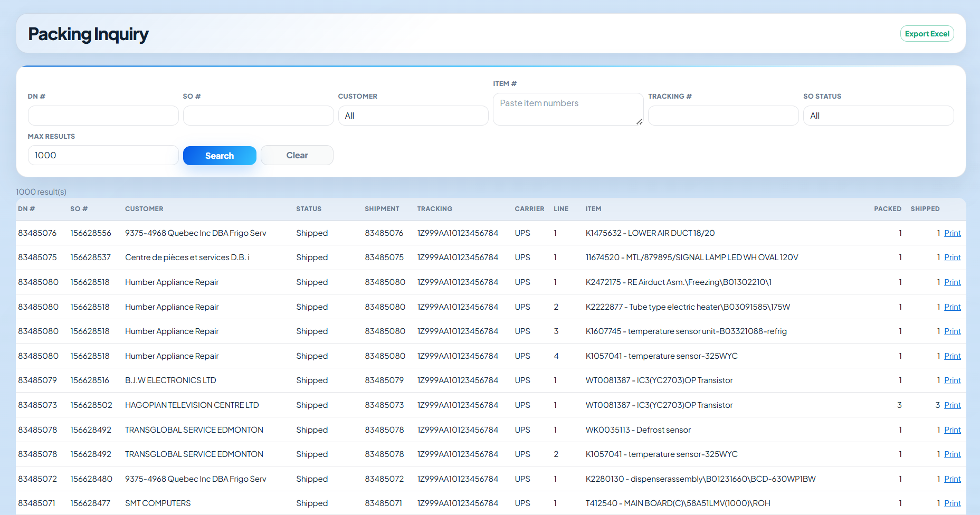This screenshot has width=980, height=515.
Task: Run the query with the Search button
Action: click(220, 156)
